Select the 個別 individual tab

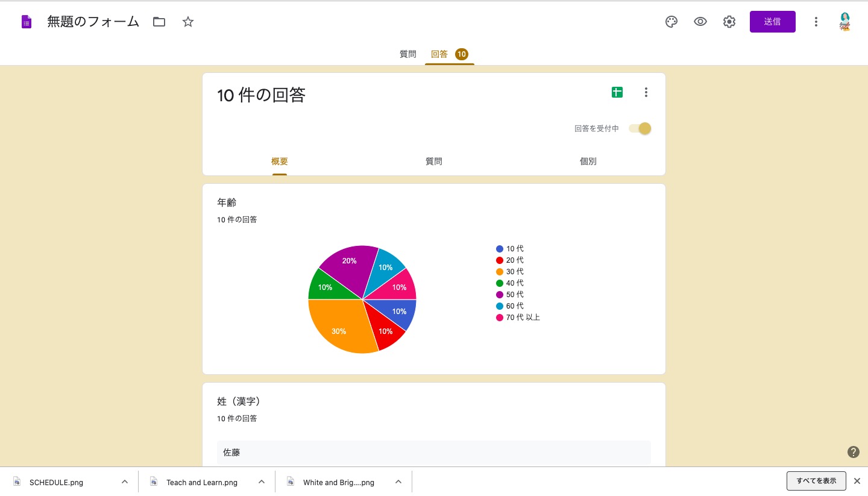click(588, 162)
